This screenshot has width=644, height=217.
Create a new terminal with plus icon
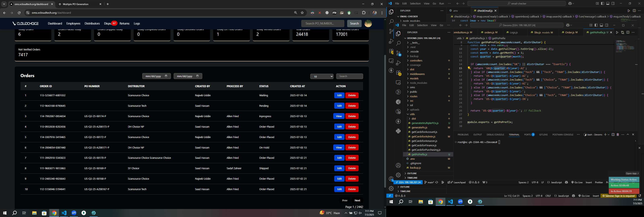tap(605, 135)
